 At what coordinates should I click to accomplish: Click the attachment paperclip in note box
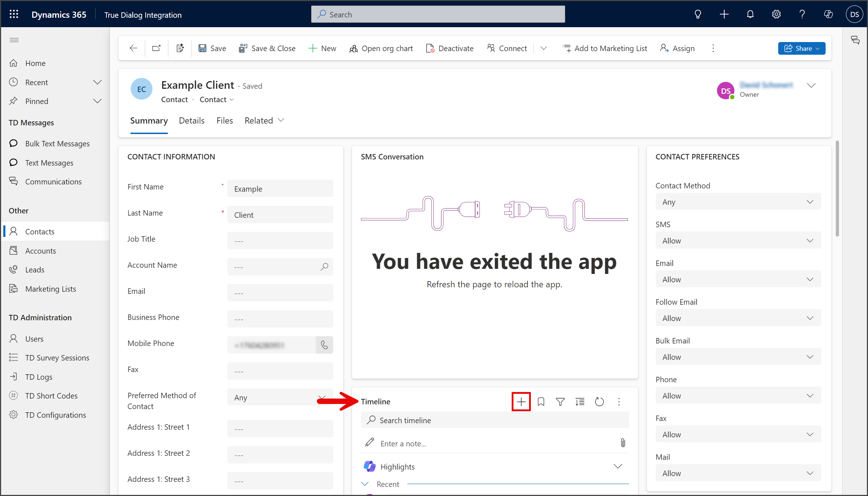(x=623, y=443)
